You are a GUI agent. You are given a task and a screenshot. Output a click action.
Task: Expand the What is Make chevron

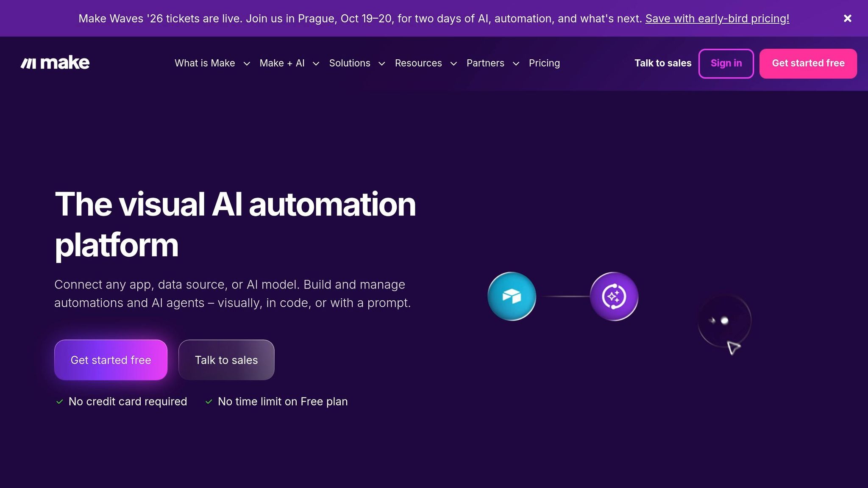point(247,64)
